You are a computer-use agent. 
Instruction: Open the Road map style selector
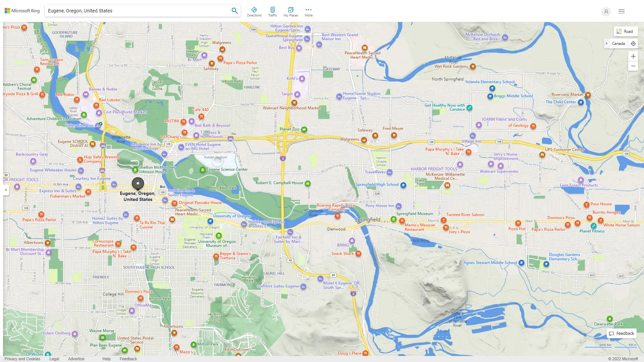coord(626,31)
